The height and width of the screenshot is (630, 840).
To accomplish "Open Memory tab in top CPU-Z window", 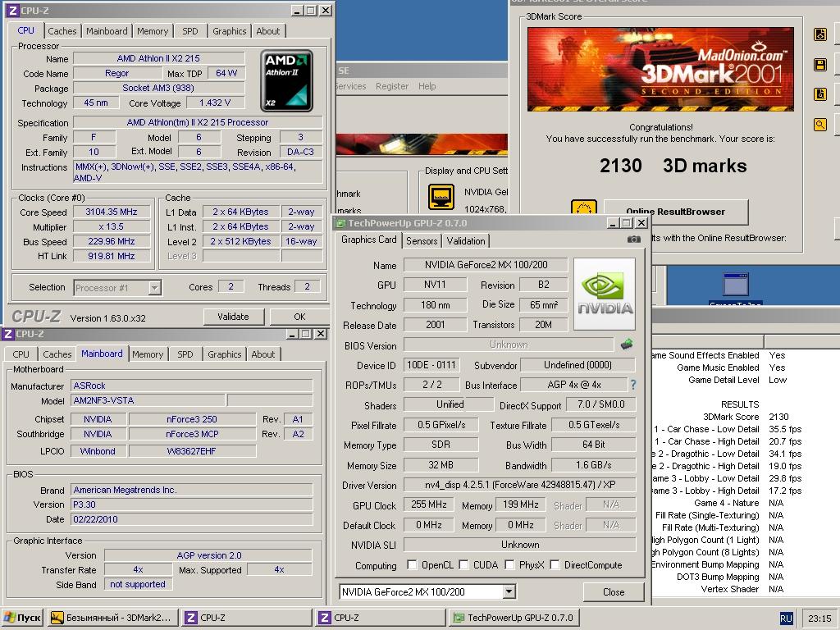I will (x=153, y=31).
